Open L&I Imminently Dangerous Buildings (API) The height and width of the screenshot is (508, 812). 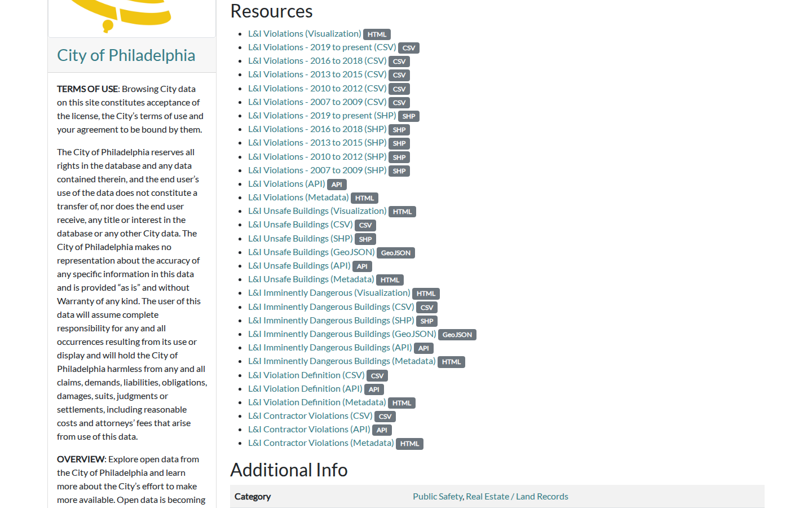pyautogui.click(x=330, y=348)
